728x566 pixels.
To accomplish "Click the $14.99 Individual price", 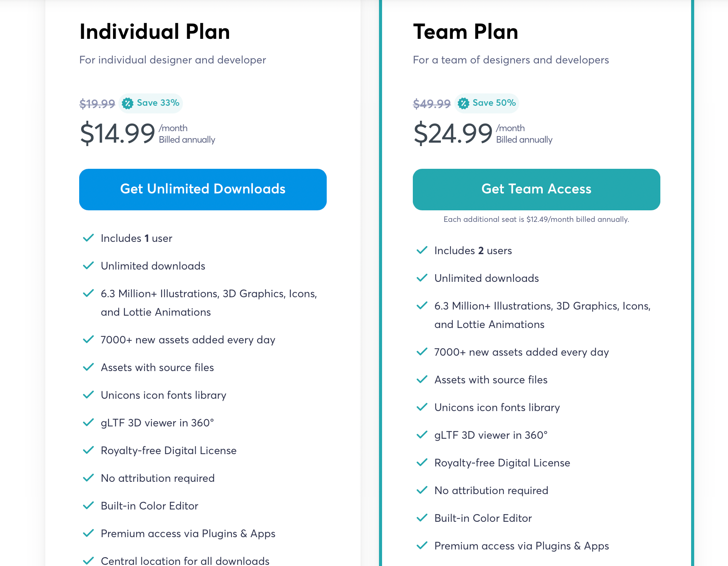I will tap(117, 133).
